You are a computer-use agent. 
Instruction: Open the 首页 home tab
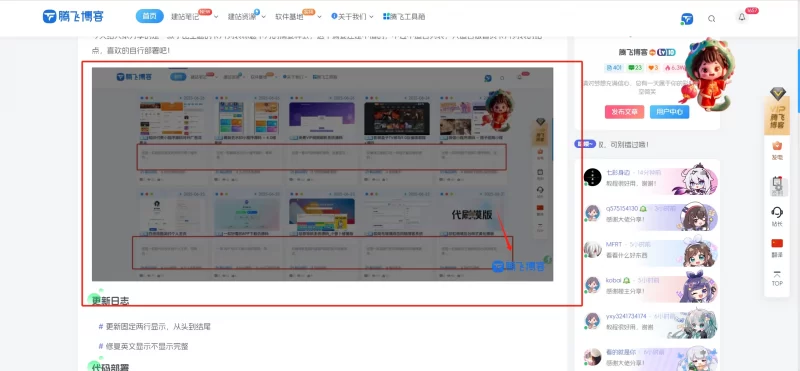149,16
